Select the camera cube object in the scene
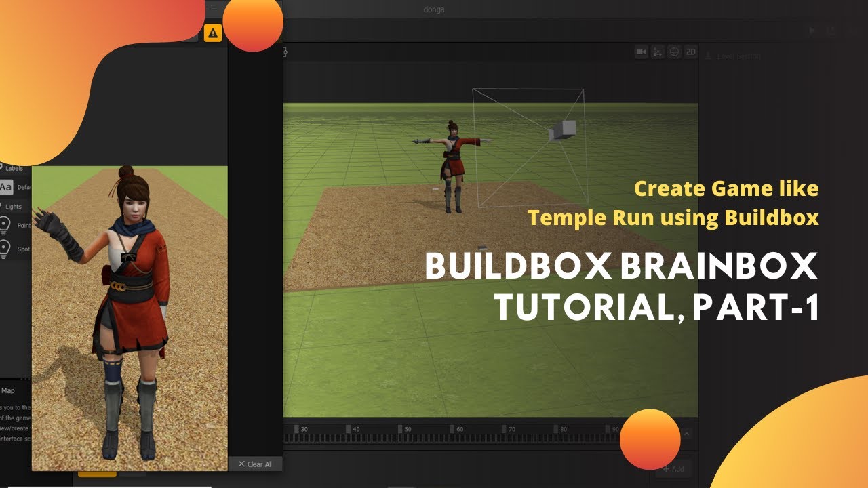The image size is (868, 488). coord(562,130)
